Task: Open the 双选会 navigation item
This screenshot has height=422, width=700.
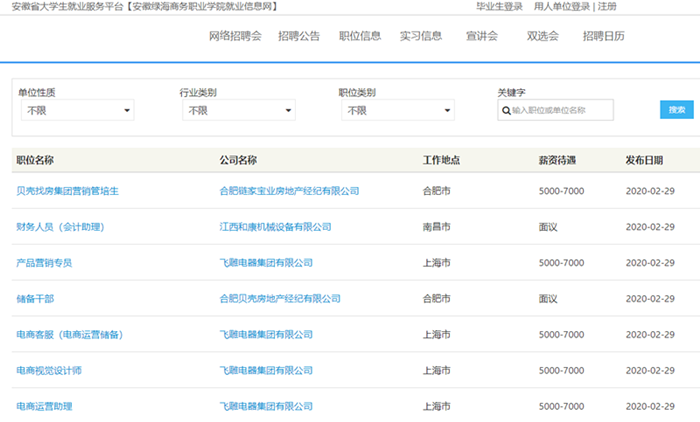Action: click(x=543, y=36)
